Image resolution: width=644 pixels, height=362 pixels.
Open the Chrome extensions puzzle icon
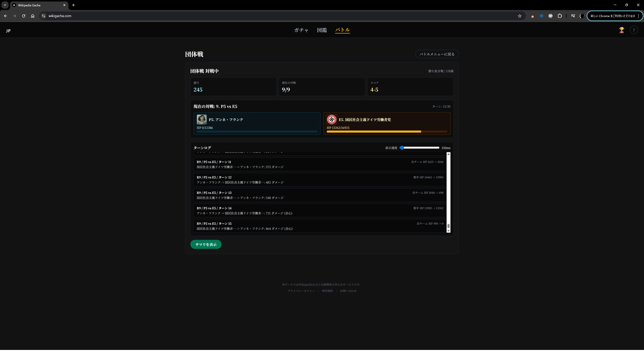(560, 16)
